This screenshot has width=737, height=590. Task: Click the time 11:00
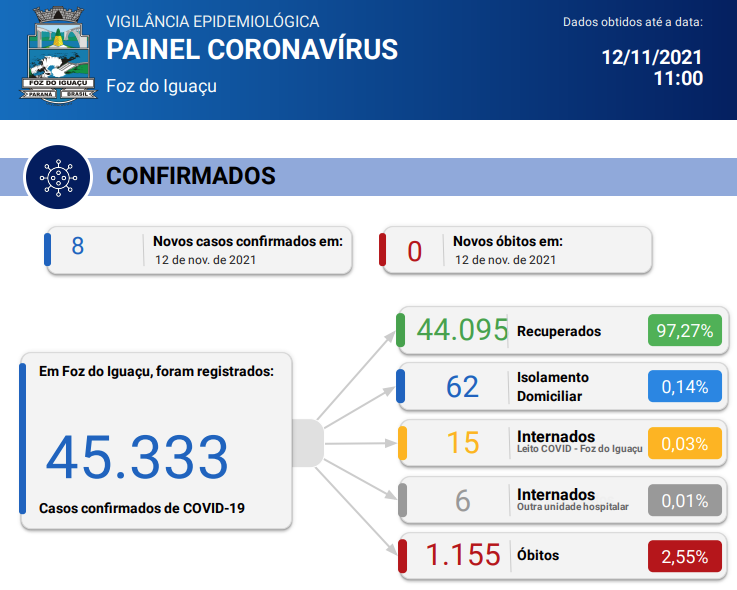(x=678, y=78)
